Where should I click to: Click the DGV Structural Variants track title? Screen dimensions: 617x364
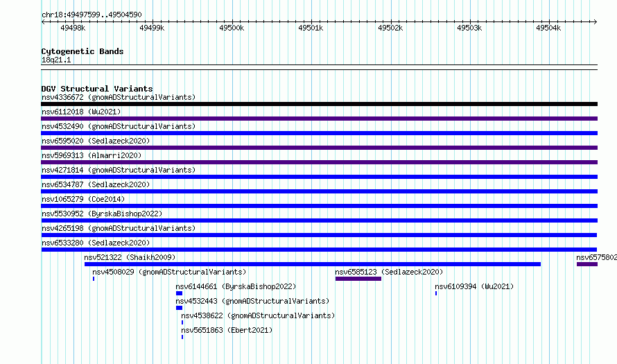click(x=97, y=89)
